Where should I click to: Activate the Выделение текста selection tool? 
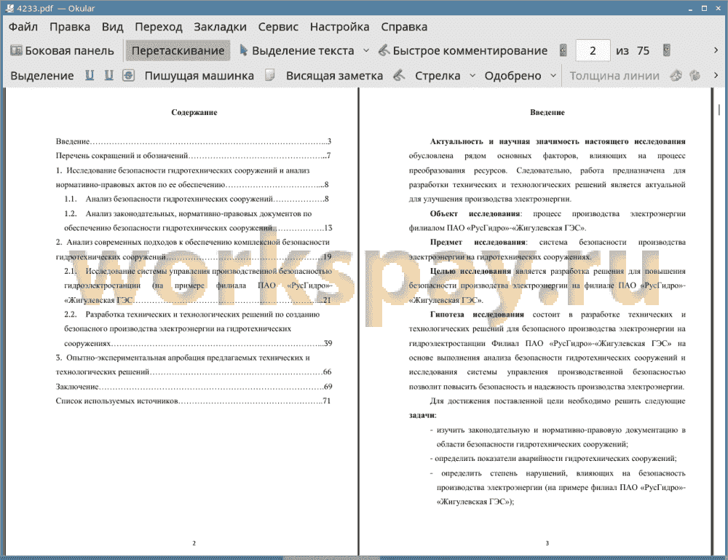pyautogui.click(x=297, y=51)
